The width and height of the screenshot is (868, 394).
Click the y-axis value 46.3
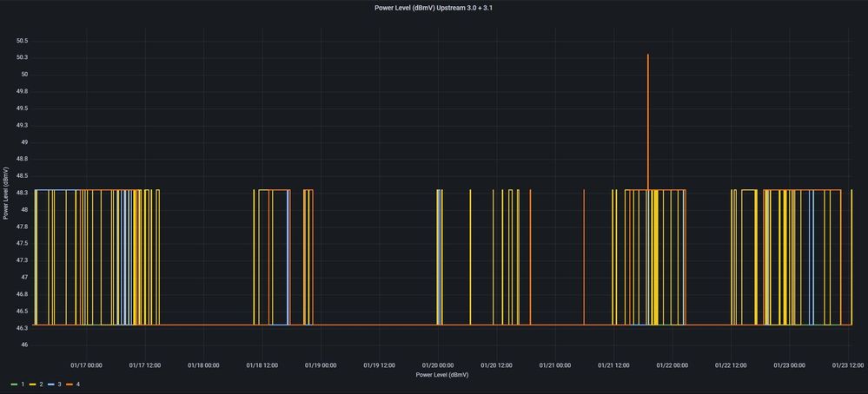click(22, 328)
